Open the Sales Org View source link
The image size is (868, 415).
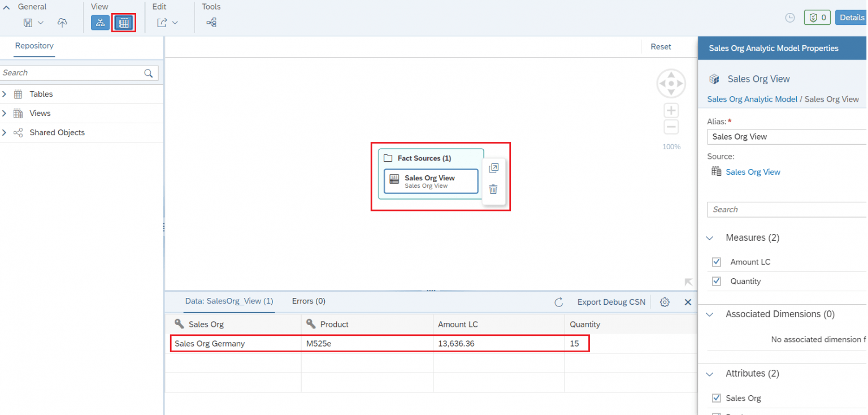tap(753, 171)
